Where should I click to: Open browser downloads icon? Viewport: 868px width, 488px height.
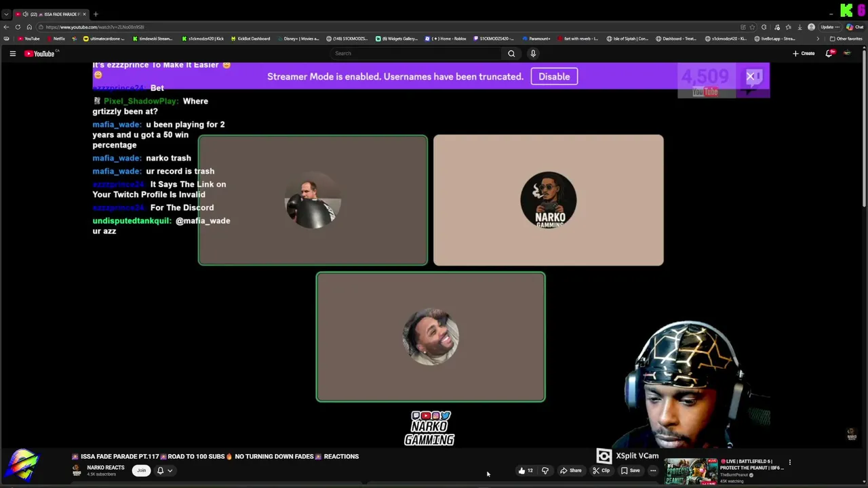800,27
